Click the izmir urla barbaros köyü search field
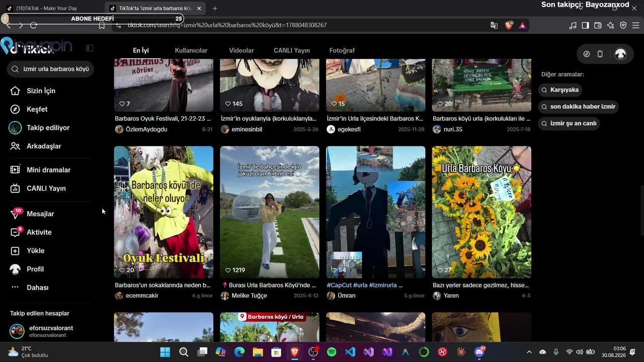This screenshot has width=644, height=362. point(50,69)
